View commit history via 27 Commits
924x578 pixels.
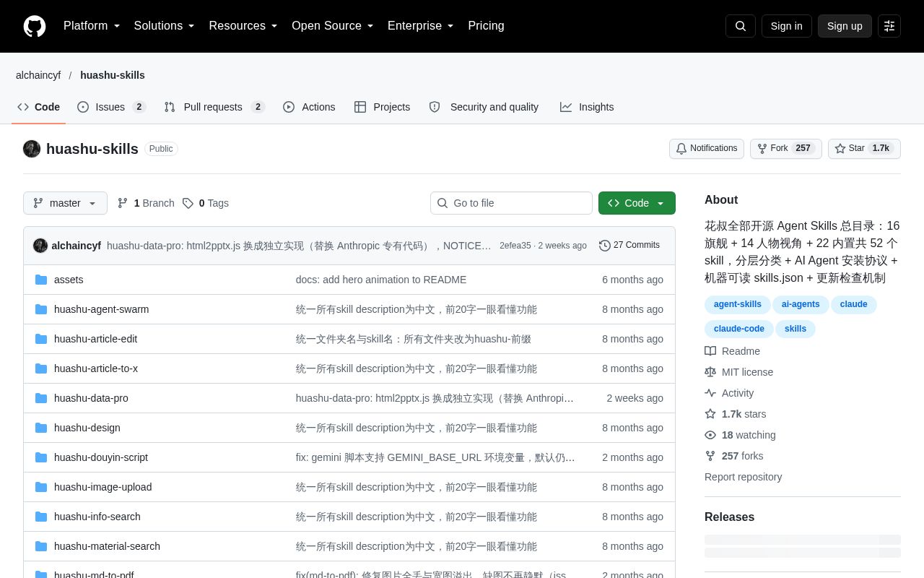tap(629, 246)
